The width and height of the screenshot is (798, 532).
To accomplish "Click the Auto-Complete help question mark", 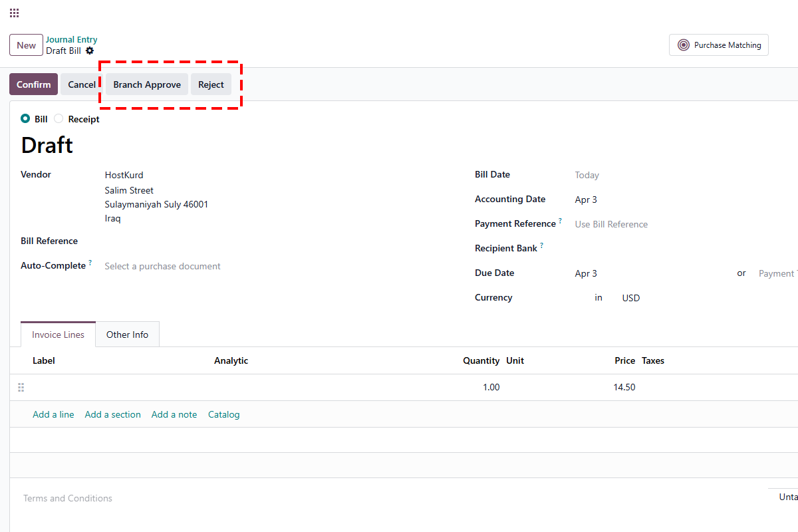I will pyautogui.click(x=90, y=263).
